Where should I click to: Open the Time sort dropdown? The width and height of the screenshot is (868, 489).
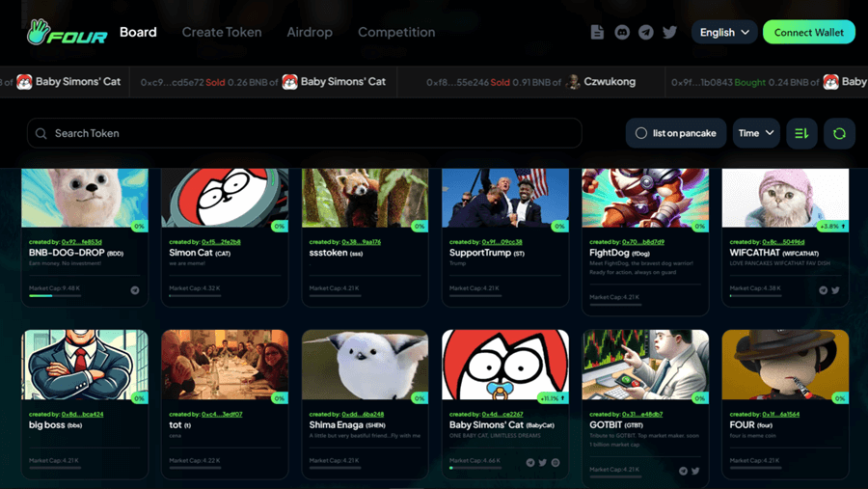(x=756, y=133)
